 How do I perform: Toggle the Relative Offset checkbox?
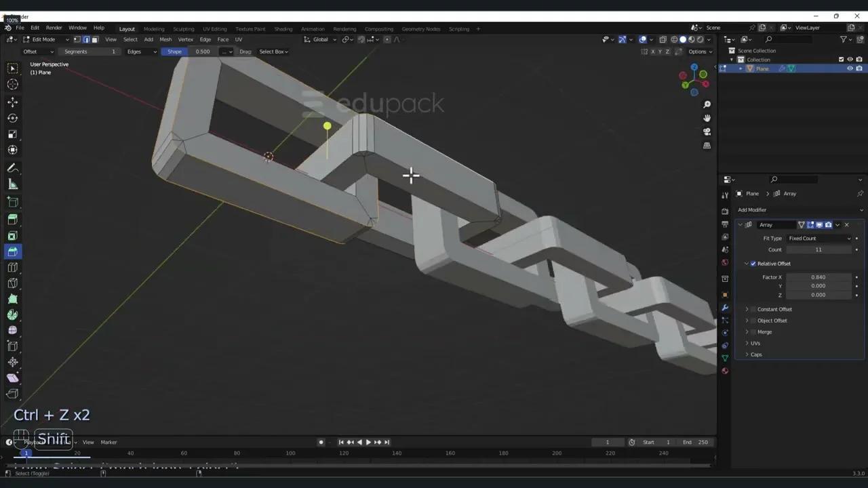pyautogui.click(x=753, y=264)
